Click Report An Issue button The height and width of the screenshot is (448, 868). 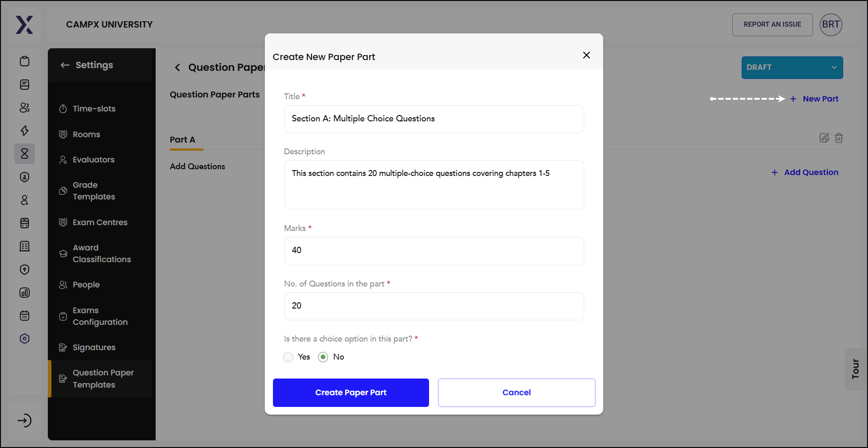coord(772,24)
